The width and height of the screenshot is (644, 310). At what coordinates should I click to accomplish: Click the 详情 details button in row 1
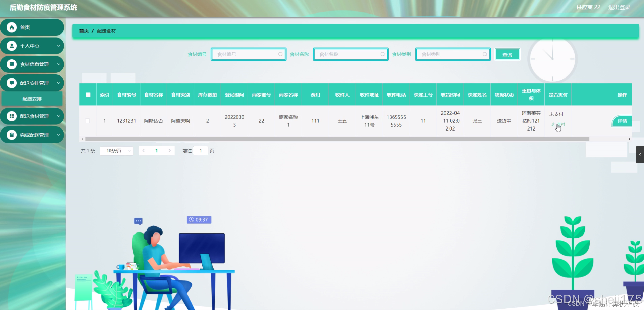tap(622, 121)
